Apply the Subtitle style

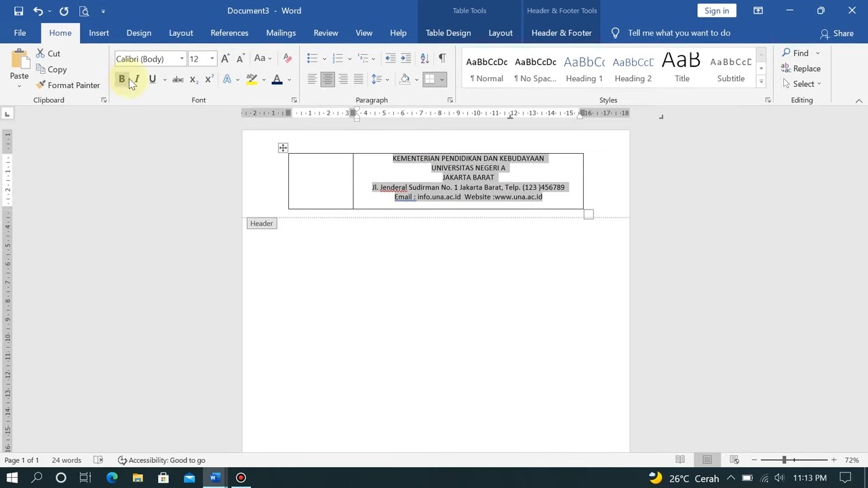[730, 68]
